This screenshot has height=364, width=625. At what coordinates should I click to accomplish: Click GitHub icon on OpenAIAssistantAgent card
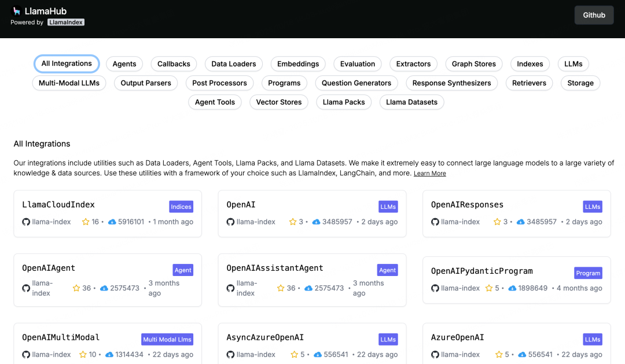click(x=230, y=288)
